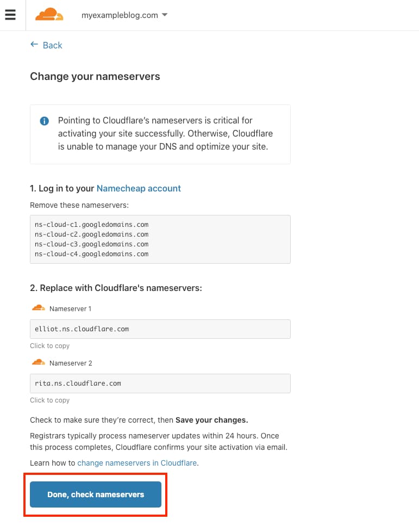This screenshot has height=532, width=419.
Task: Click the ns-cloud-c4.googledomains.com nameserver line
Action: 91,254
